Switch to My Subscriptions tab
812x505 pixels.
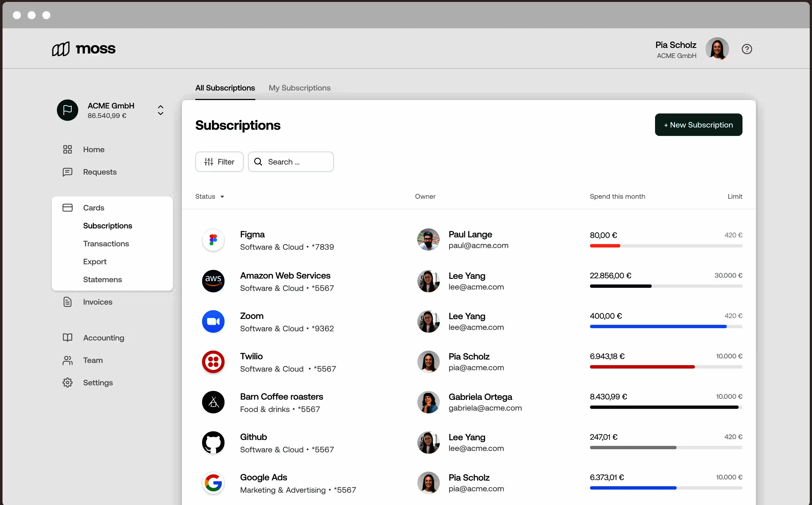pyautogui.click(x=299, y=88)
